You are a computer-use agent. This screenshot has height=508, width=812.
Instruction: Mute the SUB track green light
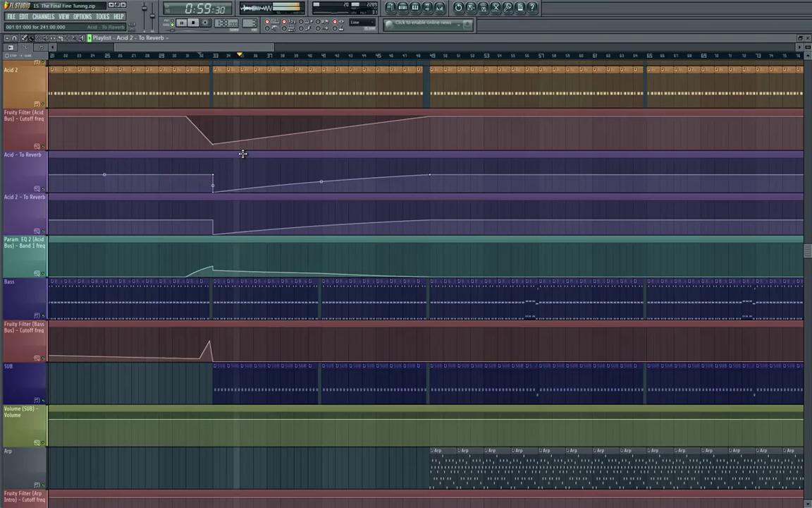(x=43, y=400)
